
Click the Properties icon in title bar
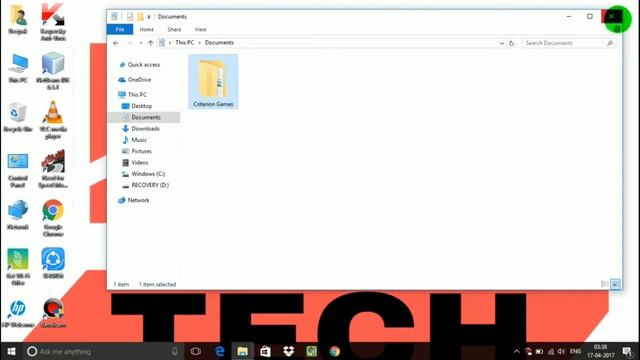[130, 17]
